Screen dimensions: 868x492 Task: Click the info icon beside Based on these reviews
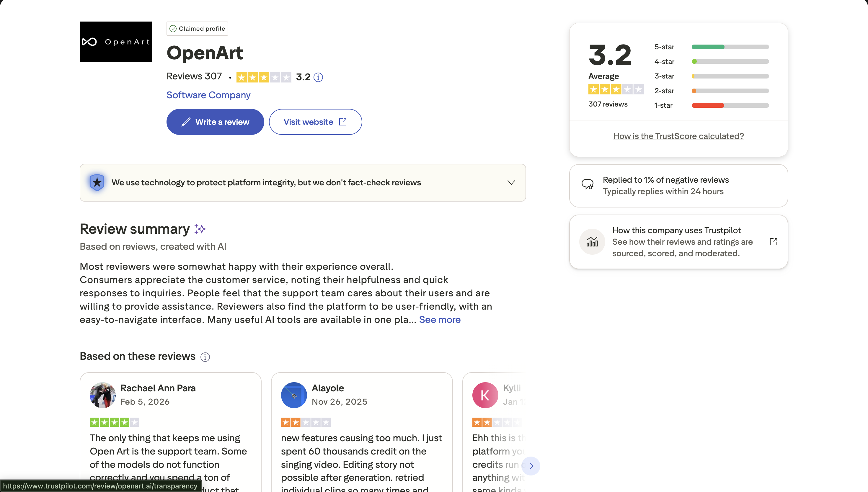205,357
